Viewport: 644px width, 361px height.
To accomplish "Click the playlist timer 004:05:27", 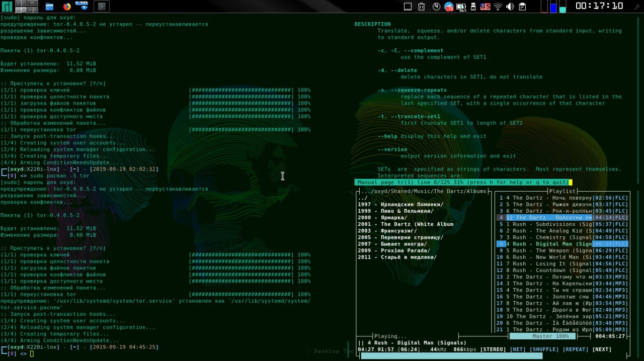I will point(610,336).
